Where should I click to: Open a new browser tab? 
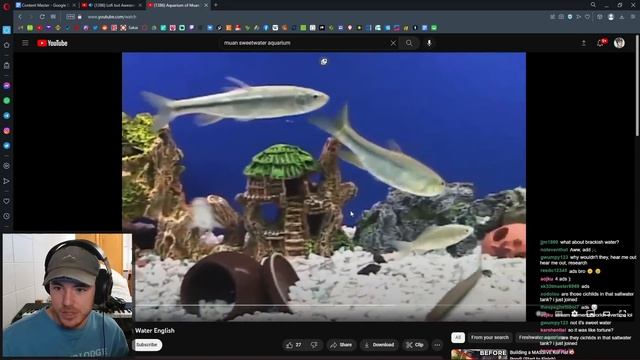(216, 5)
